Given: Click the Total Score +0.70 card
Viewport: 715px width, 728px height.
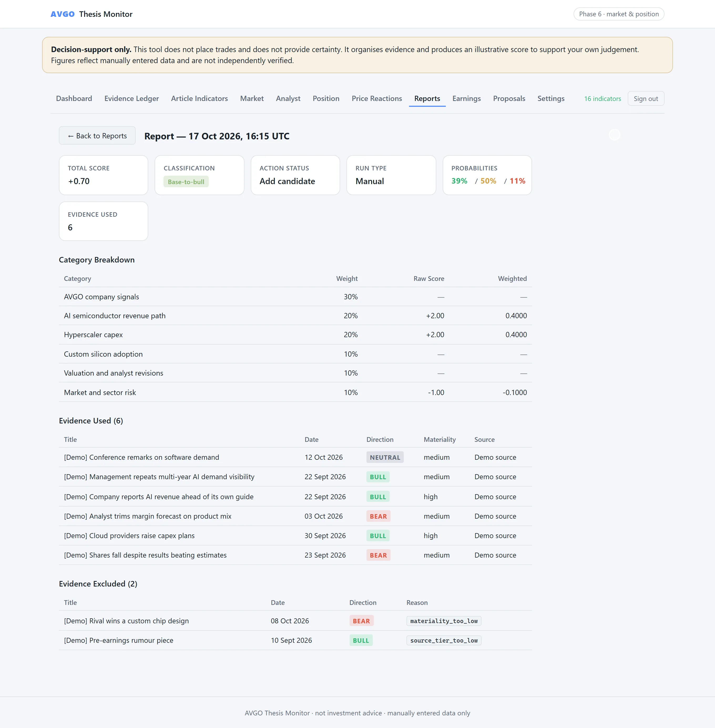Looking at the screenshot, I should click(103, 175).
